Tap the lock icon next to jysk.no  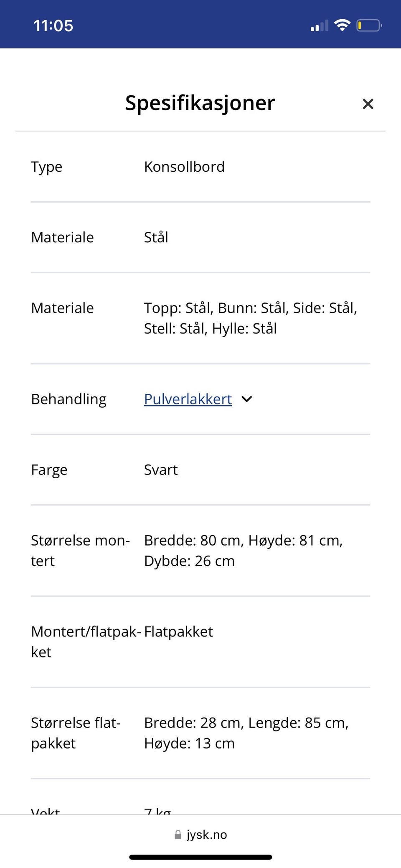[177, 835]
